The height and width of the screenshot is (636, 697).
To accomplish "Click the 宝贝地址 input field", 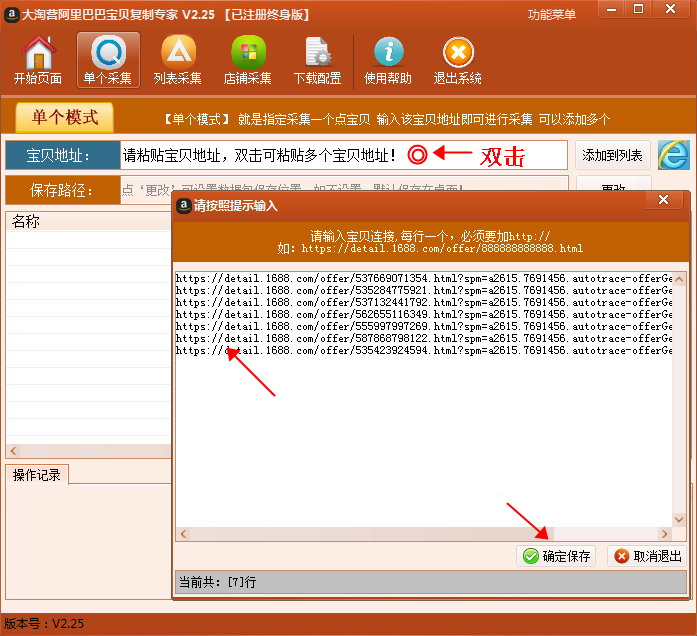I will (x=344, y=155).
